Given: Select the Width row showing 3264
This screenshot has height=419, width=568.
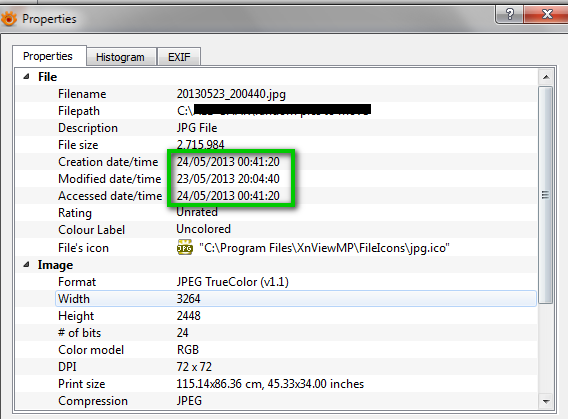Looking at the screenshot, I should pos(296,299).
